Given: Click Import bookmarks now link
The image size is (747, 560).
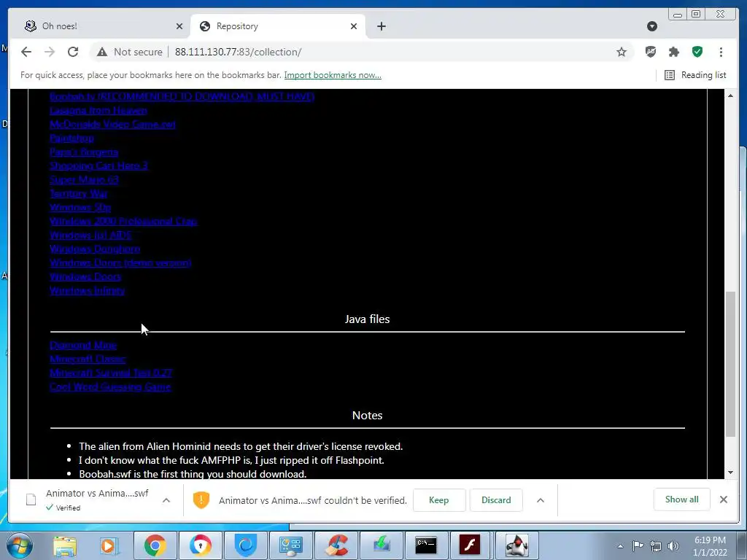Looking at the screenshot, I should point(333,75).
